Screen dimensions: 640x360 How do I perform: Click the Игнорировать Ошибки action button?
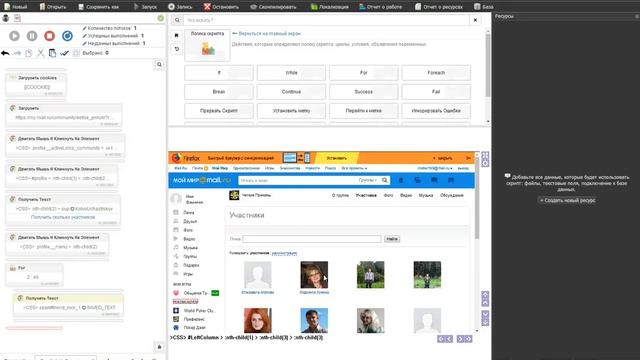point(436,111)
